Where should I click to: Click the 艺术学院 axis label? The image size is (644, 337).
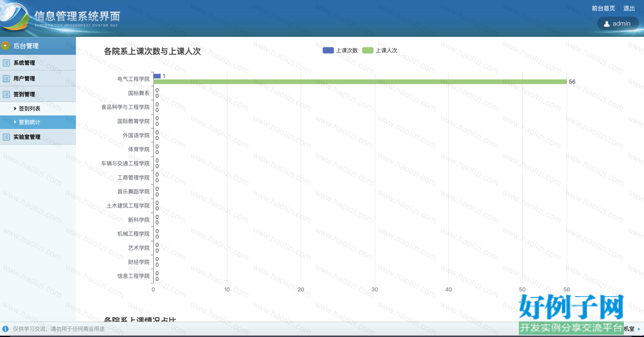tap(139, 248)
